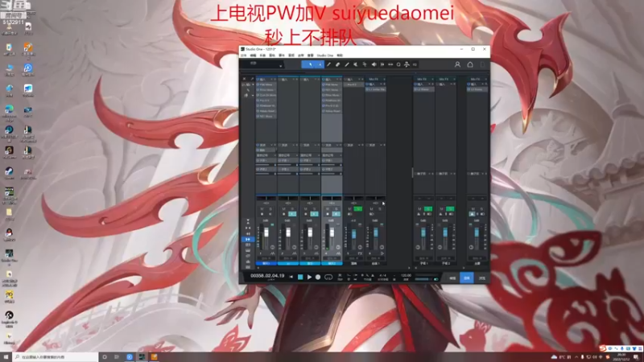Toggle the metronome on the main output channel

(472, 214)
